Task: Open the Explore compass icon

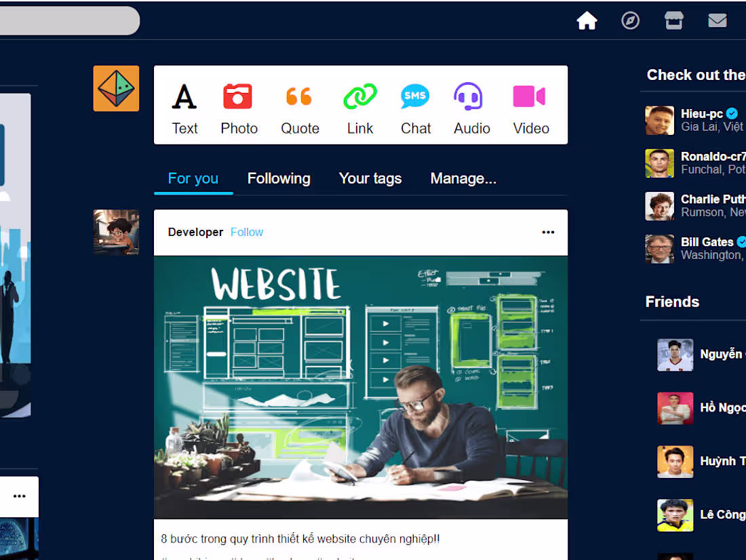Action: [631, 20]
